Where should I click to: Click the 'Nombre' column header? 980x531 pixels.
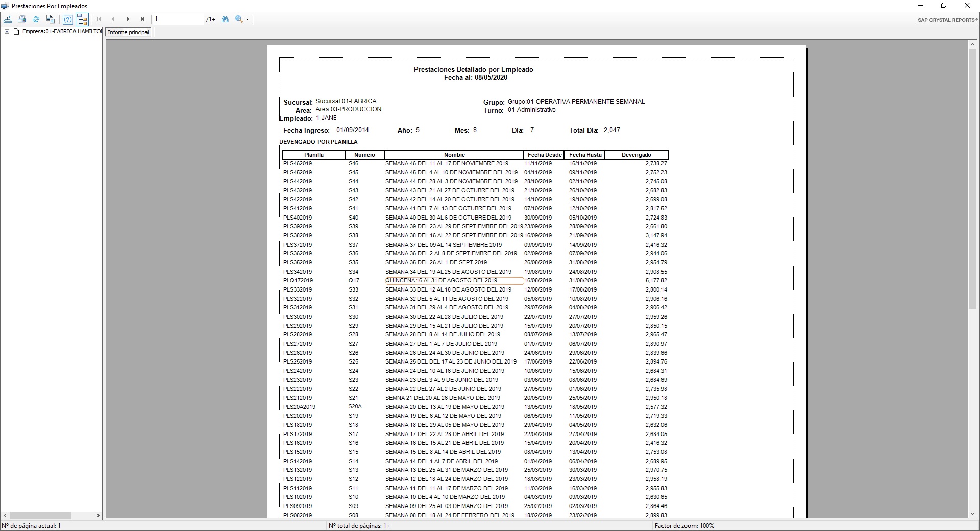click(x=454, y=155)
